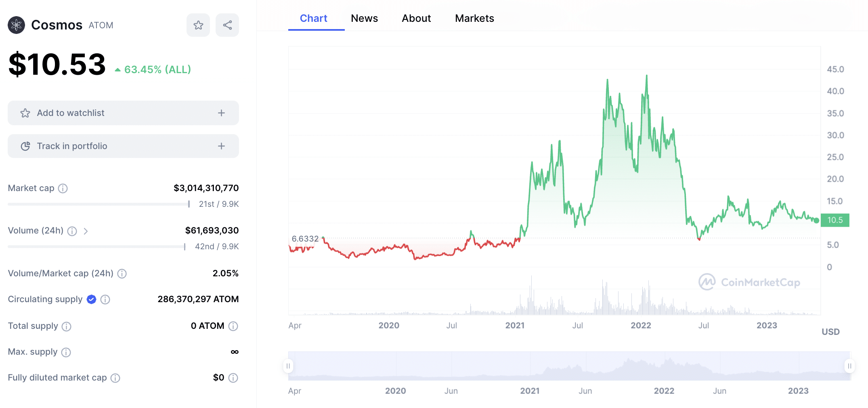The image size is (868, 408).
Task: Click the 10.5 current price tag on chart
Action: (x=835, y=220)
